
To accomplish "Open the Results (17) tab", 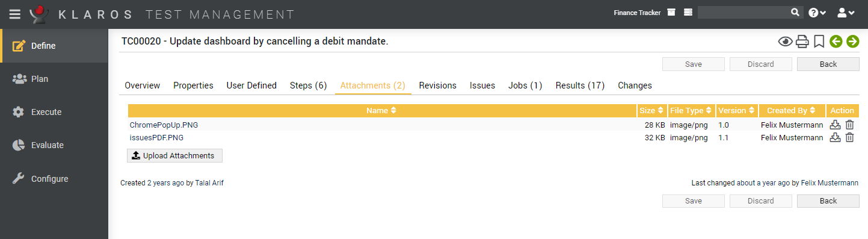I will click(580, 85).
